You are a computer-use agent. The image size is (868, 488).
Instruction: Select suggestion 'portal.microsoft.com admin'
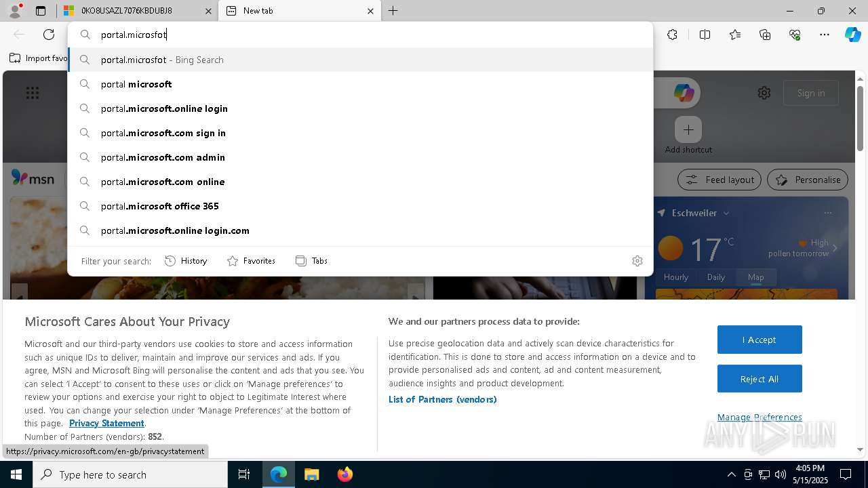pos(361,157)
